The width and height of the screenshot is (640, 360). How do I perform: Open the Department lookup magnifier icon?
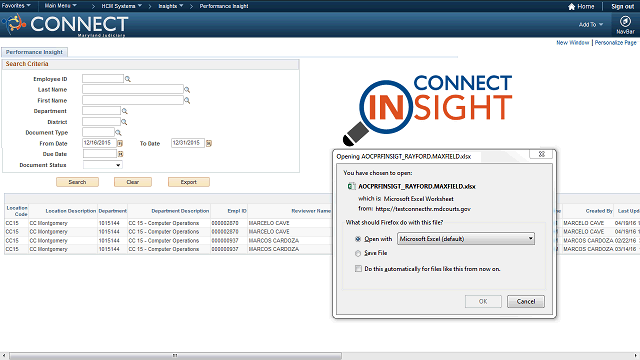tap(124, 111)
